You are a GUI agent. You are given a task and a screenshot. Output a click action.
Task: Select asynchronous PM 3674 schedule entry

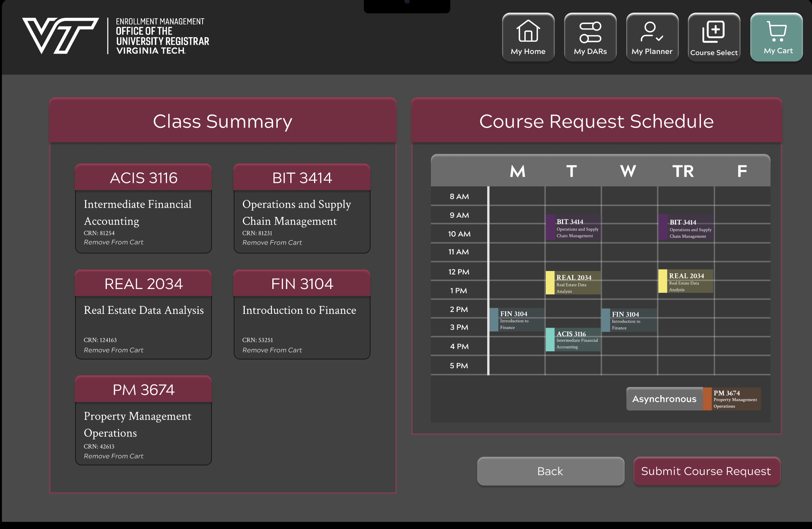click(x=732, y=399)
